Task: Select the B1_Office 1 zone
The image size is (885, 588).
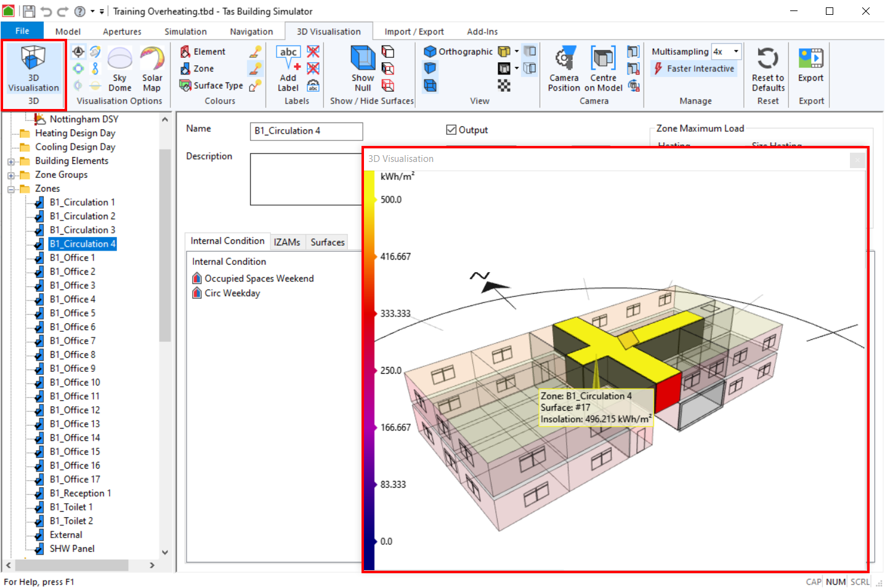Action: [72, 257]
